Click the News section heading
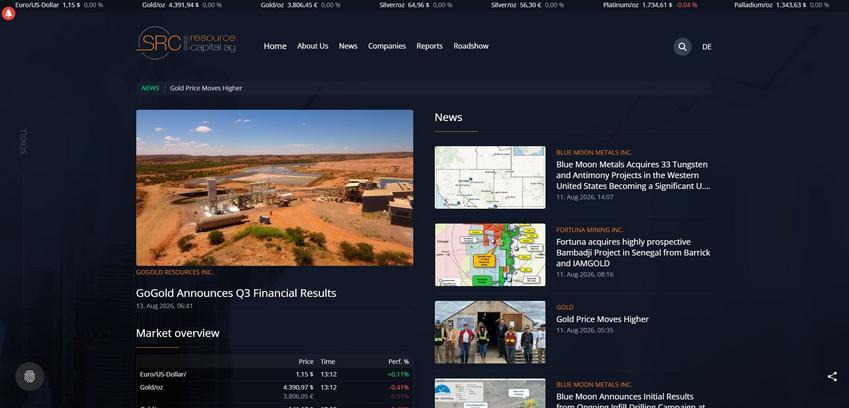The height and width of the screenshot is (408, 849). [x=448, y=117]
